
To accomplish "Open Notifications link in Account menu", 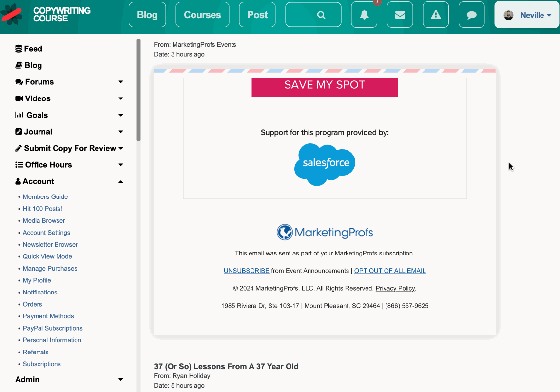I will click(x=40, y=293).
